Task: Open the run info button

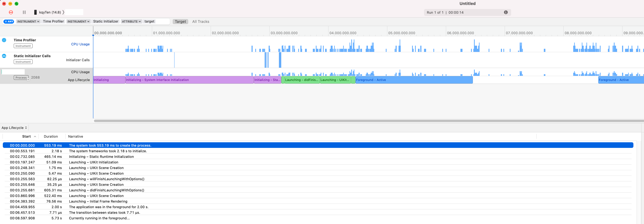Action: [x=506, y=12]
